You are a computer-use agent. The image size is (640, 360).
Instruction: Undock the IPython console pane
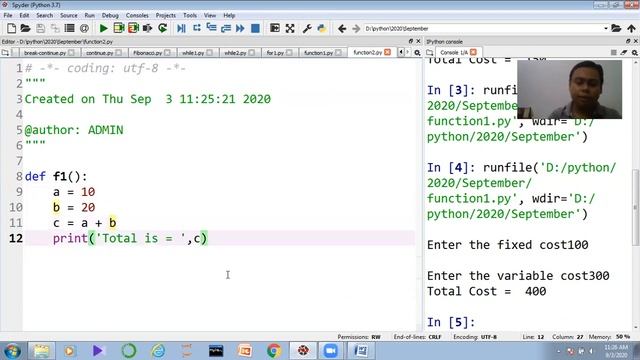coord(628,41)
